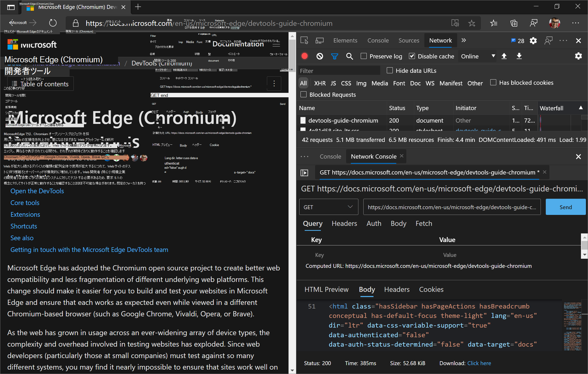Click the query Key placeholder cell

pyautogui.click(x=319, y=255)
